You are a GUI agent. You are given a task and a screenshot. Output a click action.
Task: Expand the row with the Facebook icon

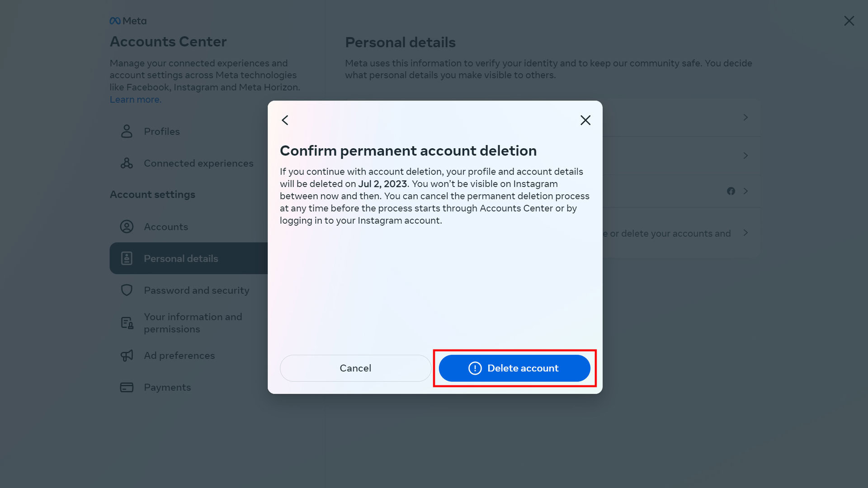point(745,191)
